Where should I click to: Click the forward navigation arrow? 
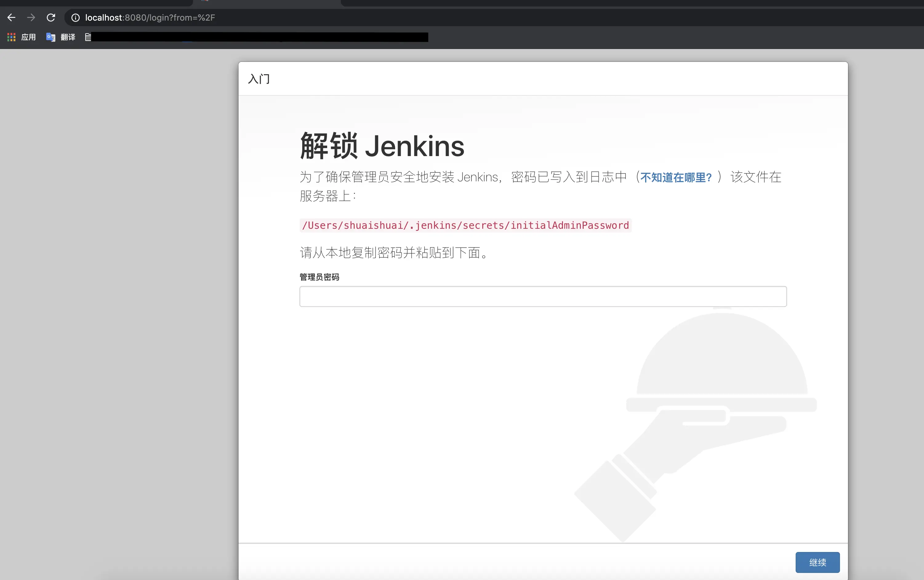point(31,18)
